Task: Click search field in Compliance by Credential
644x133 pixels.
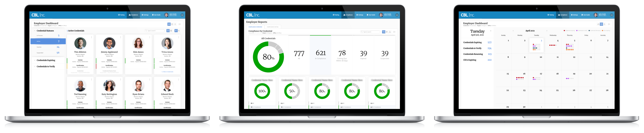Action: click(x=370, y=32)
